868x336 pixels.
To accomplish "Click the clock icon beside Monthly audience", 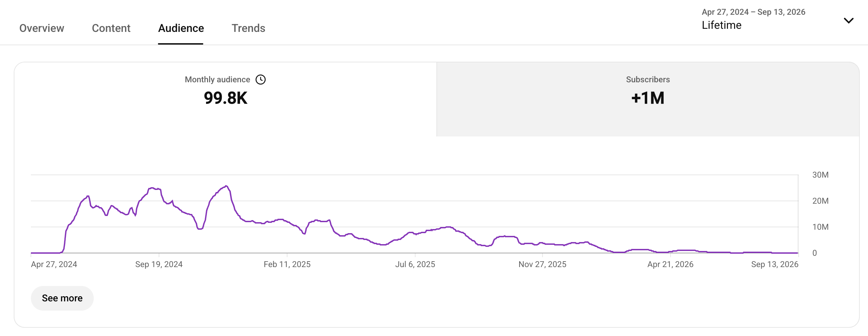I will point(261,80).
